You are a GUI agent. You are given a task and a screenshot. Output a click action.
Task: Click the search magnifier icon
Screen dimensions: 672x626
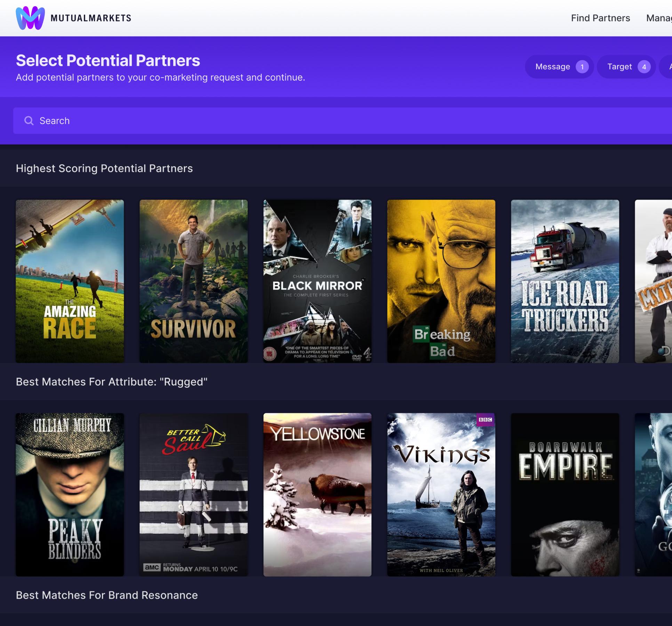pyautogui.click(x=29, y=121)
